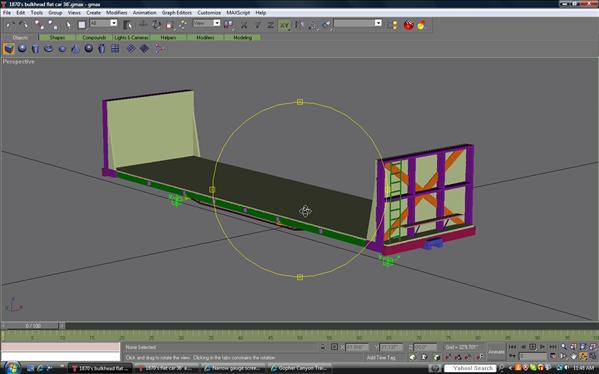Click the Animate button
Viewport: 599px width, 374px height.
tap(496, 351)
